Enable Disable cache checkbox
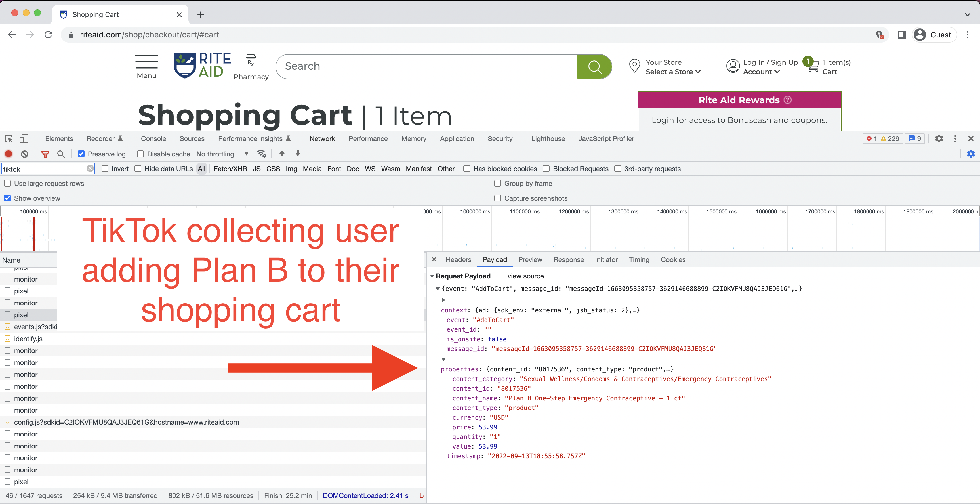980x504 pixels. pos(140,154)
